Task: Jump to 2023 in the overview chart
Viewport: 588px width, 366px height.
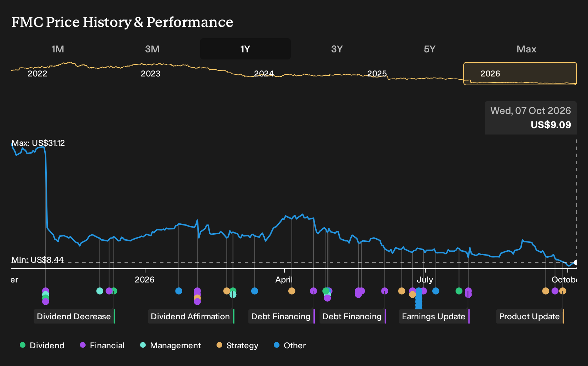Action: 150,74
